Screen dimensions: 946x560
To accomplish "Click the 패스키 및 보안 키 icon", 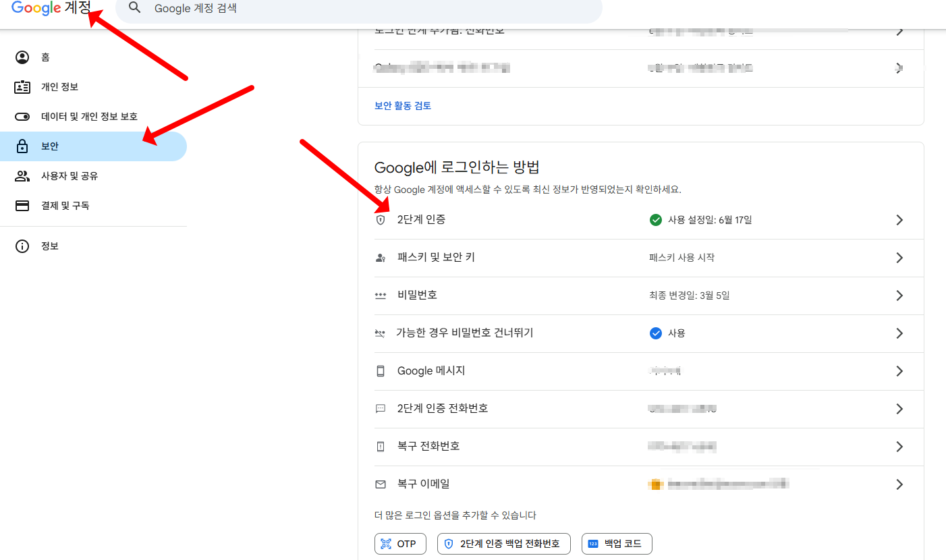I will tap(381, 258).
